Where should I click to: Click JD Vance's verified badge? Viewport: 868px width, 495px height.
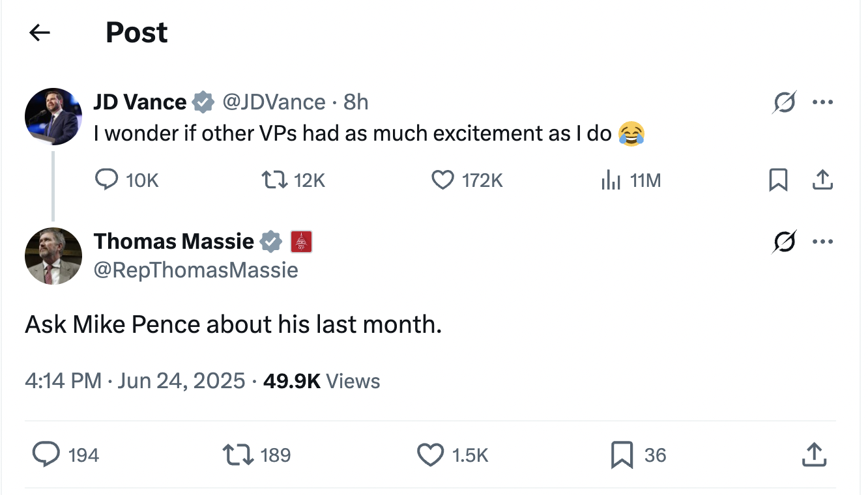pyautogui.click(x=204, y=102)
